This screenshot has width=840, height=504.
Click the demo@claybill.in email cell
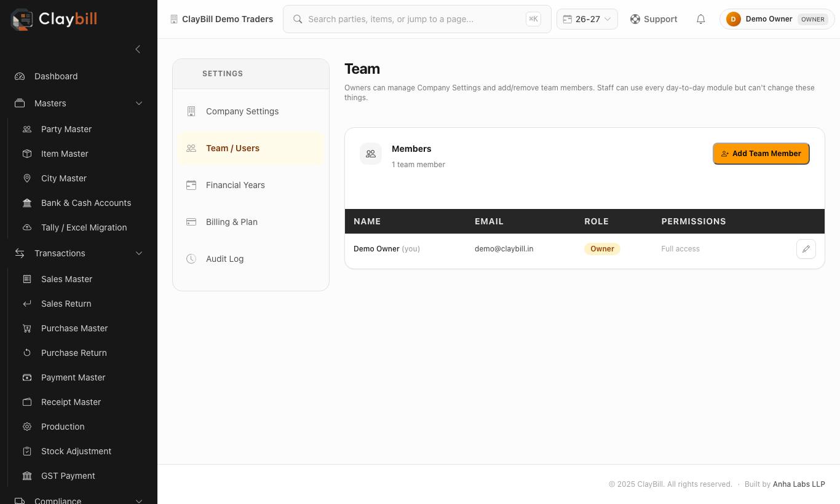pos(504,249)
